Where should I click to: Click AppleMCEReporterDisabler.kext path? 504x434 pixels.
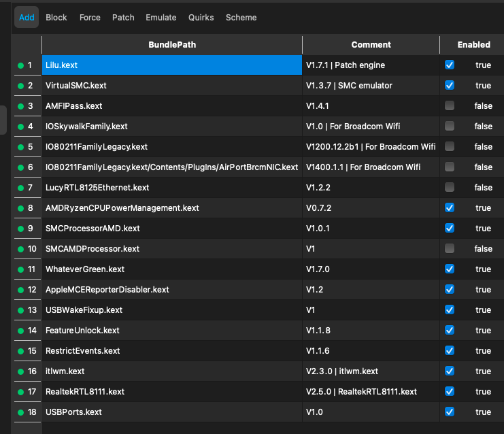pyautogui.click(x=172, y=290)
